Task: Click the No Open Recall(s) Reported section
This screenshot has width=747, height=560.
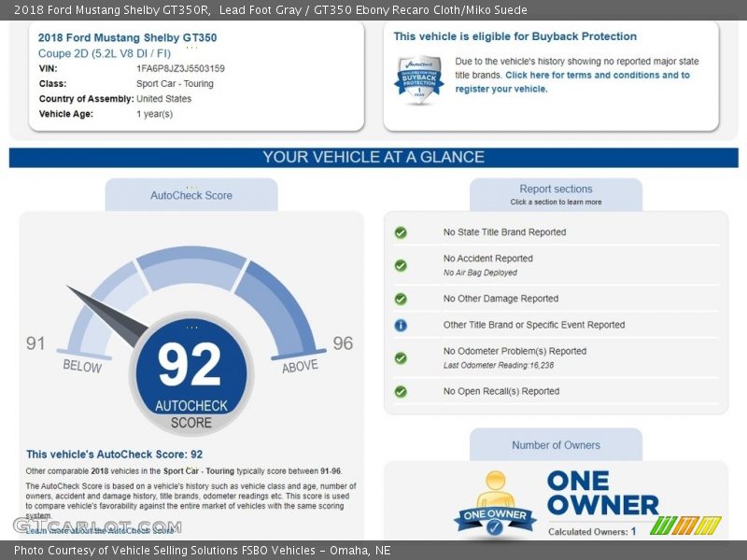Action: coord(500,392)
